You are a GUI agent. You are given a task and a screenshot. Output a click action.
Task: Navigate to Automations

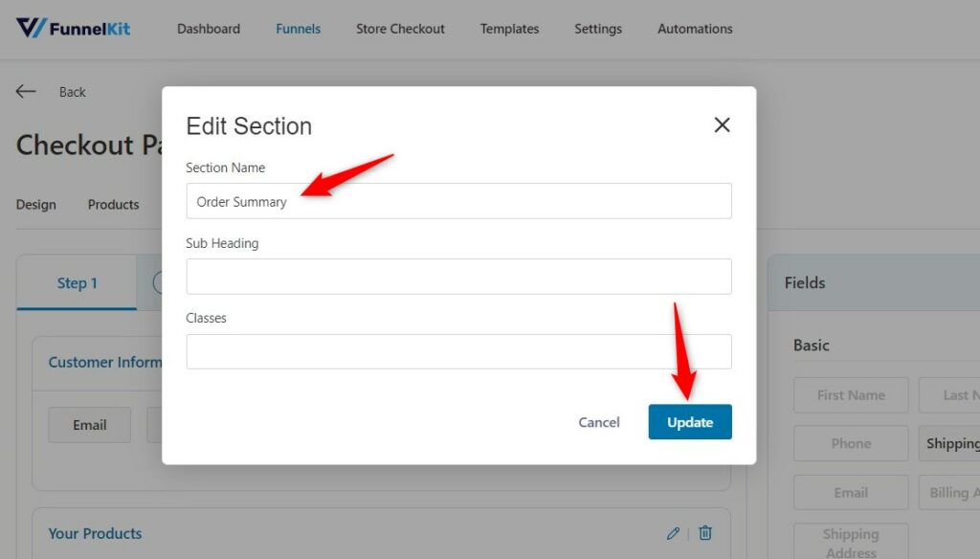[695, 29]
